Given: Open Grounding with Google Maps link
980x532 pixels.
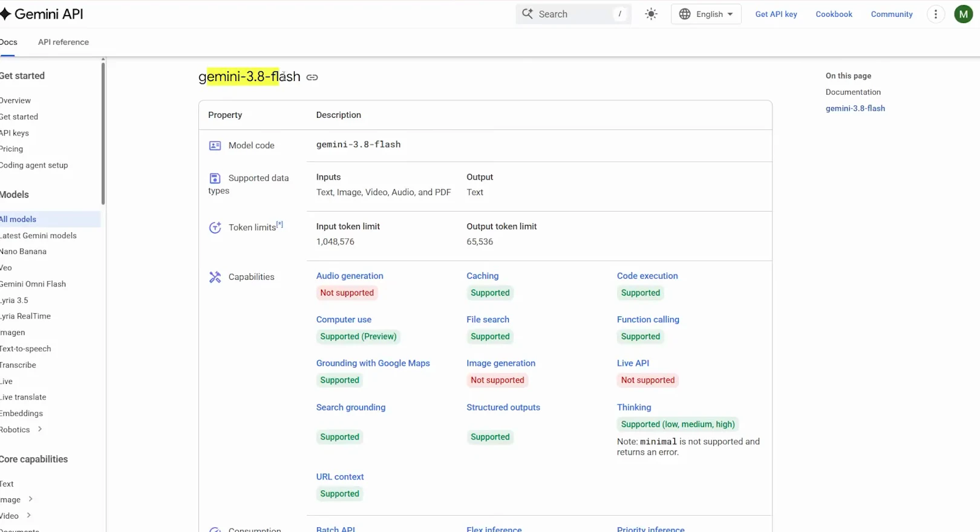Looking at the screenshot, I should [x=373, y=363].
